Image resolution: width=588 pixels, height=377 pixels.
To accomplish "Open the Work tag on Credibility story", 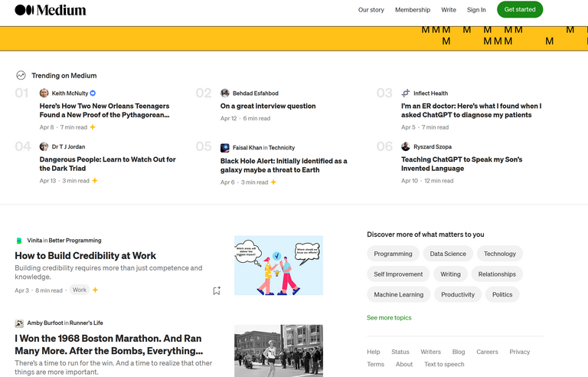I will click(x=80, y=290).
